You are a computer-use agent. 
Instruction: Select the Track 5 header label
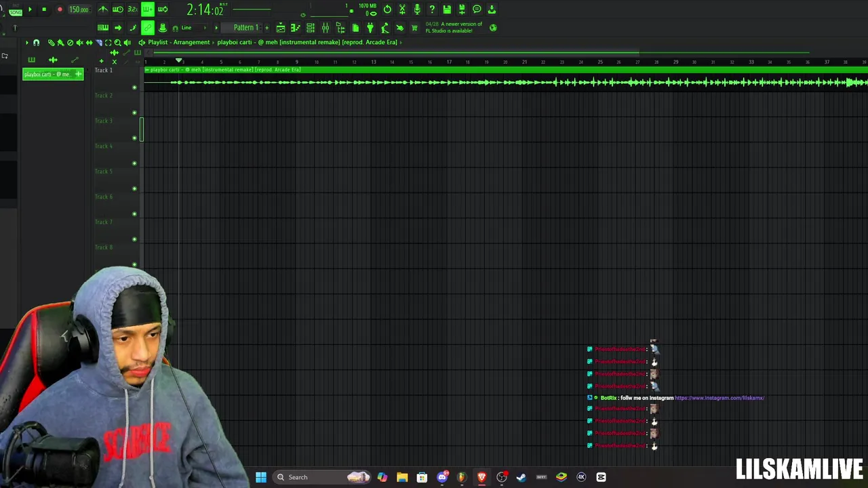point(103,171)
